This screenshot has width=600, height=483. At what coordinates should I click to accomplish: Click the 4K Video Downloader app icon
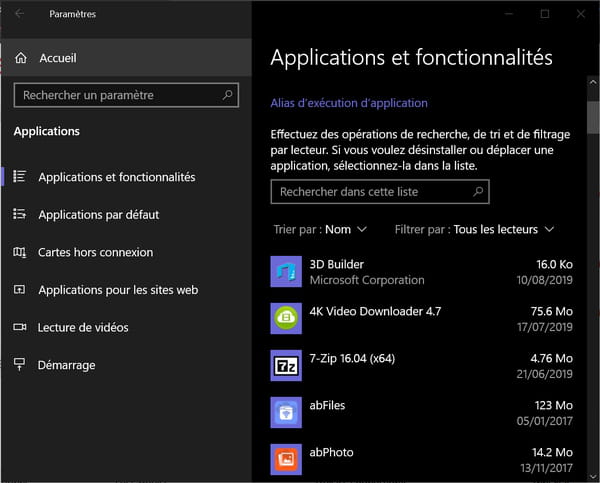[286, 318]
